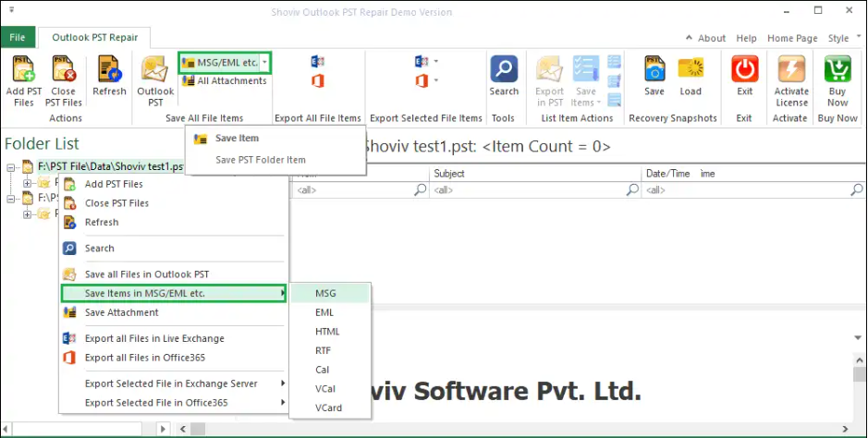Expand the child folder under first PST
Image resolution: width=868 pixels, height=438 pixels.
pos(27,183)
